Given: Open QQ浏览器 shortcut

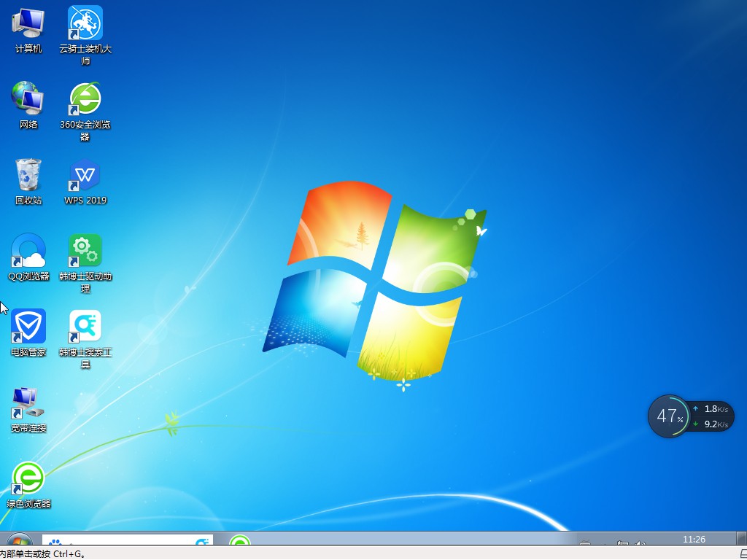Looking at the screenshot, I should point(28,257).
